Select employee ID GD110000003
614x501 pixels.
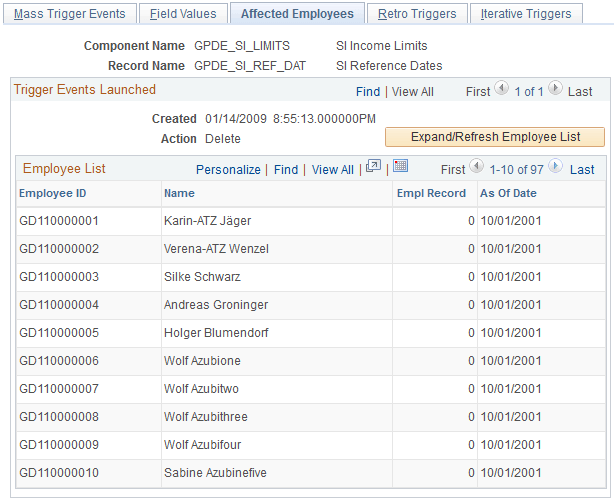59,277
